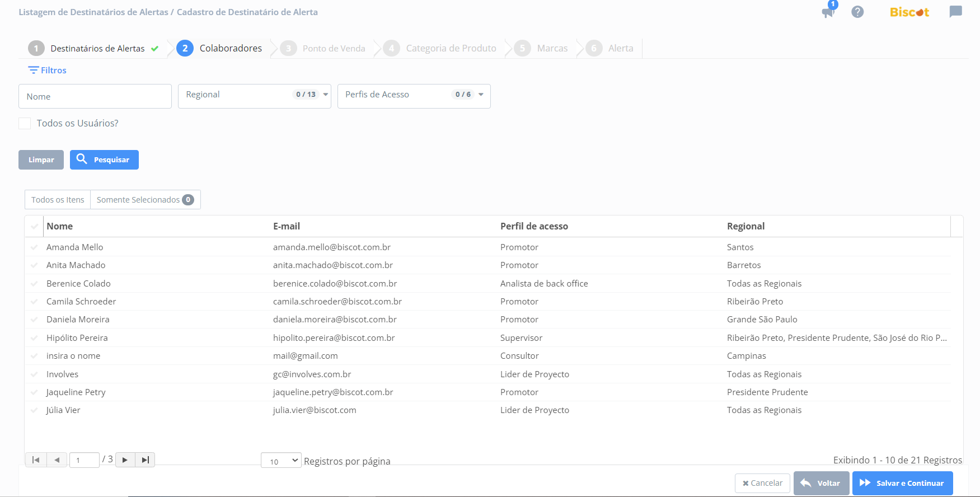Open the Perfis de Acesso dropdown
Screen dimensions: 980x497
pyautogui.click(x=414, y=96)
